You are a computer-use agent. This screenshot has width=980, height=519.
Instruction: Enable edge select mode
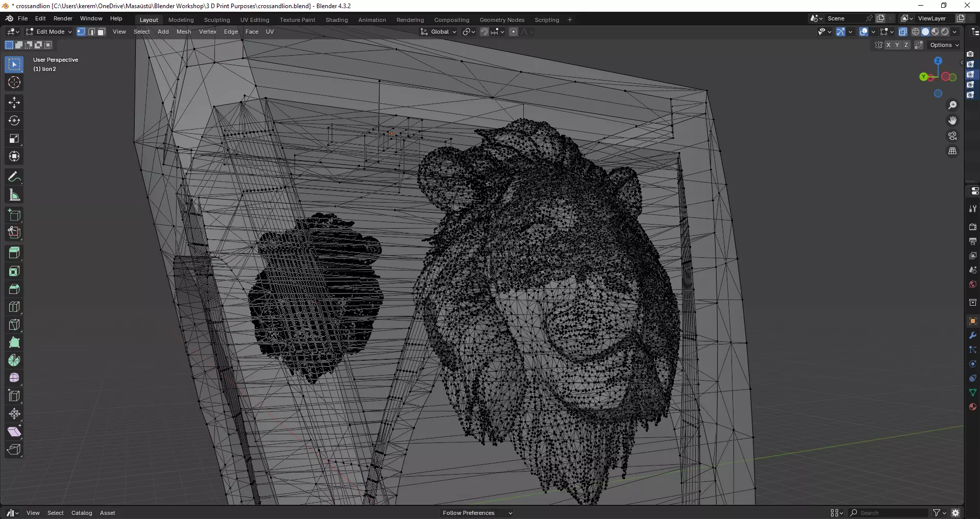point(91,32)
